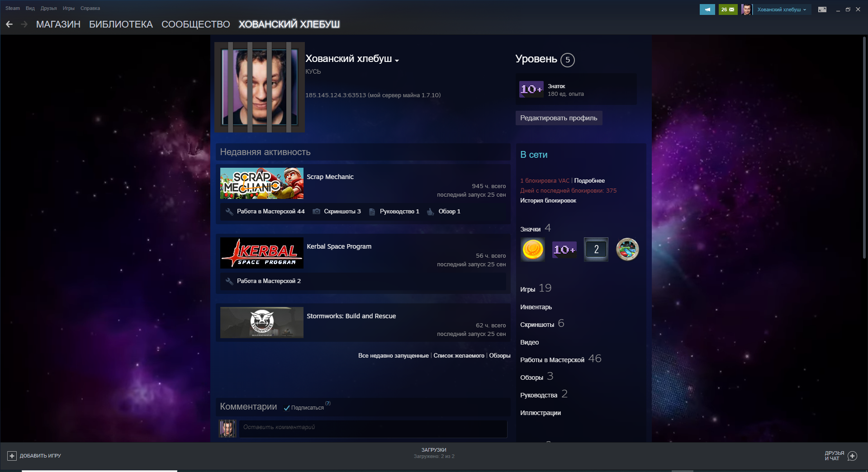This screenshot has width=868, height=472.
Task: Open Руководства 2 sidebar link
Action: (544, 394)
